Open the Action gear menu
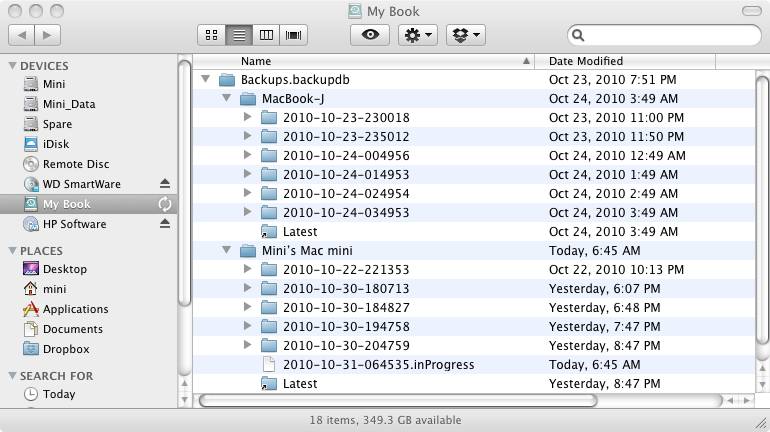 417,35
